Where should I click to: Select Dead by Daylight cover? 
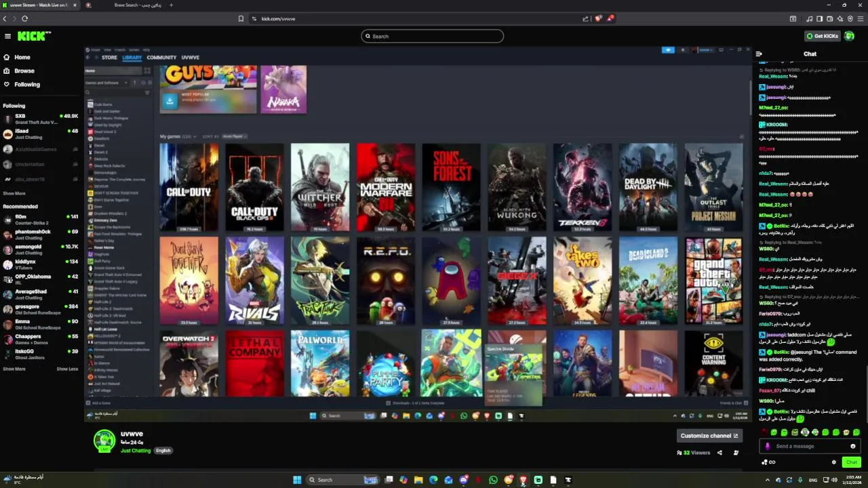pos(648,187)
